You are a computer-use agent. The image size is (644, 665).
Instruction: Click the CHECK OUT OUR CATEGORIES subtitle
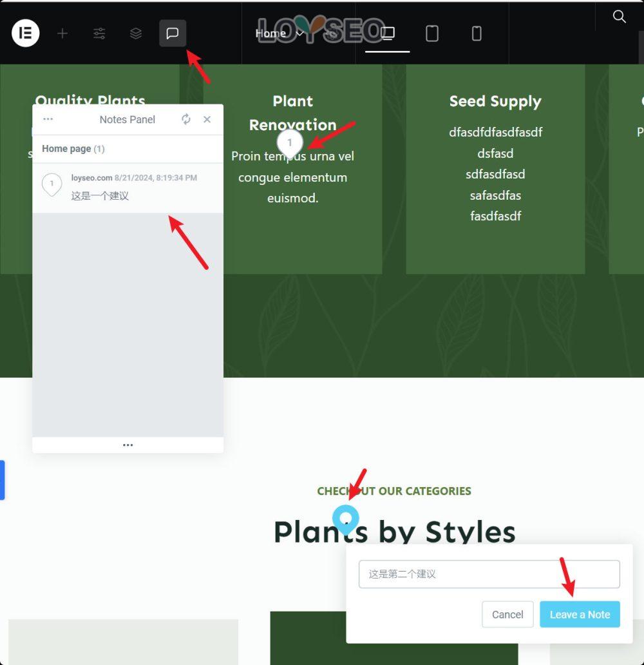coord(394,491)
